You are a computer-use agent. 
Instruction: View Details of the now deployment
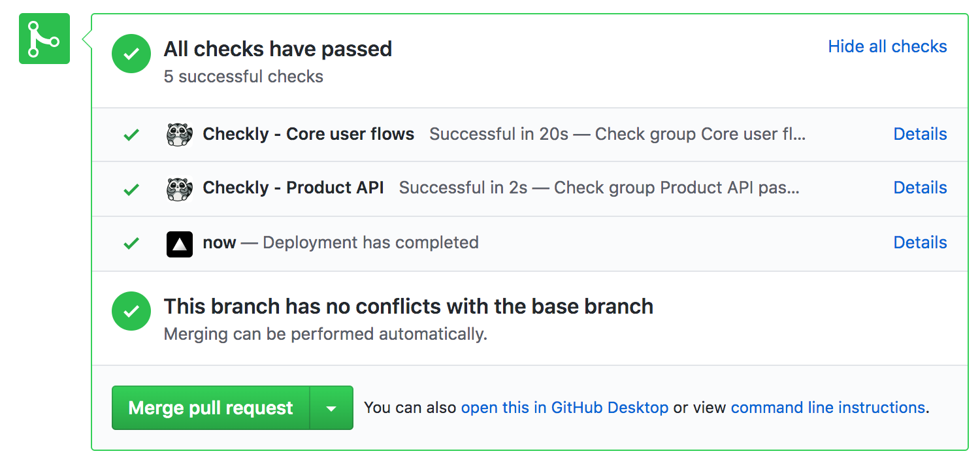pos(920,243)
